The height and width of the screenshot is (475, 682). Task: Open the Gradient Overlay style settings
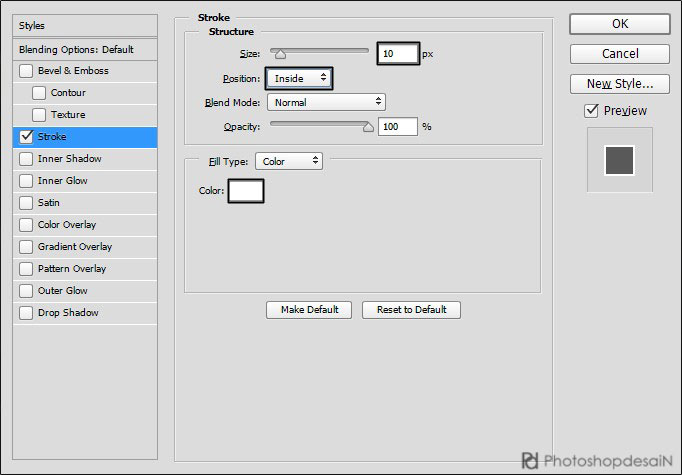(x=74, y=247)
